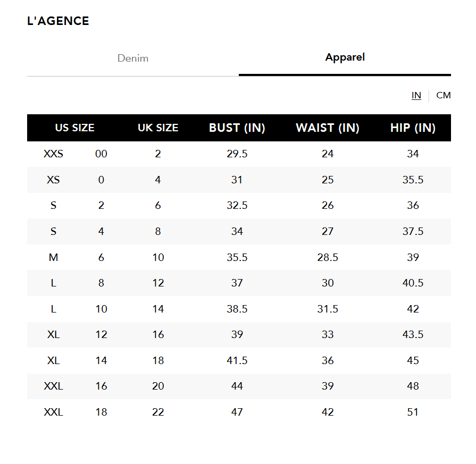The height and width of the screenshot is (464, 476).
Task: Switch measurements to CM units
Action: click(443, 96)
